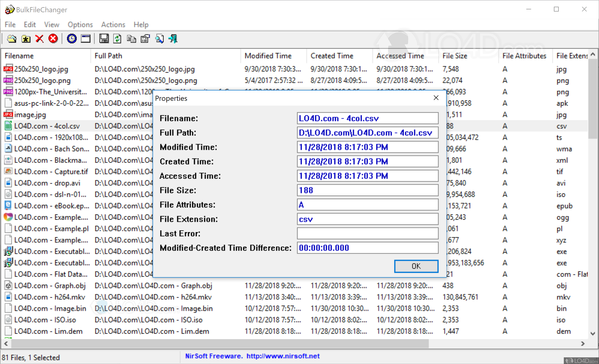The image size is (599, 364).
Task: Click the Refresh green arrows icon
Action: [x=117, y=39]
